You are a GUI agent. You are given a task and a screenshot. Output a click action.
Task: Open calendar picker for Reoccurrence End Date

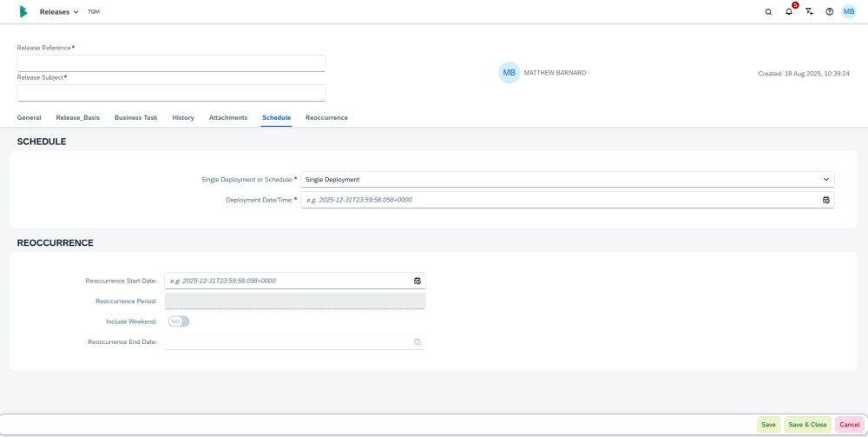[418, 341]
